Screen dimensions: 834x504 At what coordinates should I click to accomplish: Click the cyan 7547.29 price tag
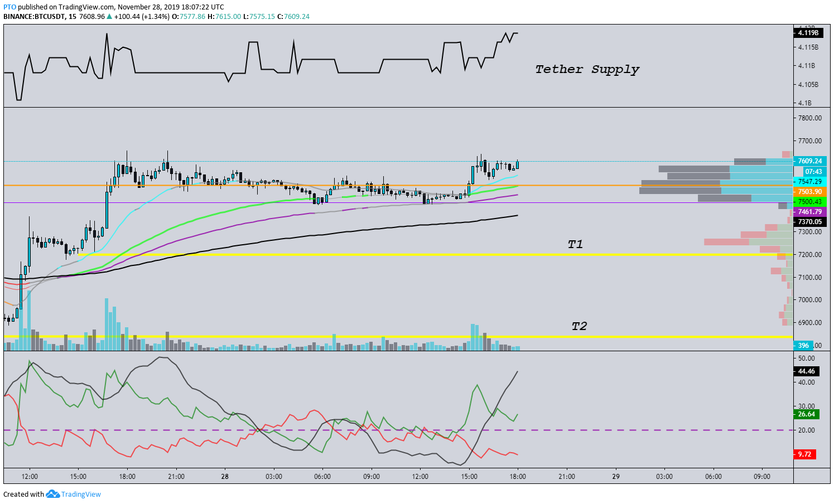click(810, 182)
